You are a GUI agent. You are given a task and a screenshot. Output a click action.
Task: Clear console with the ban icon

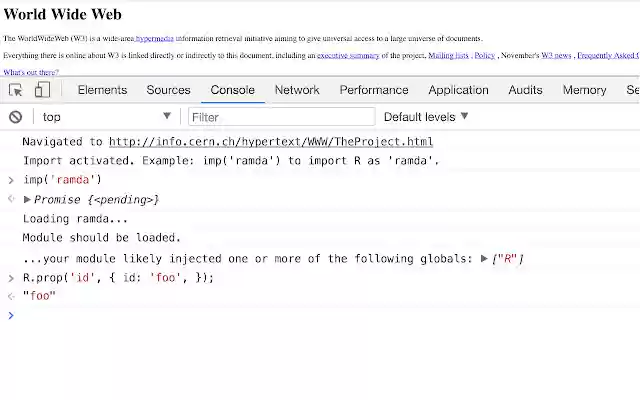click(16, 117)
